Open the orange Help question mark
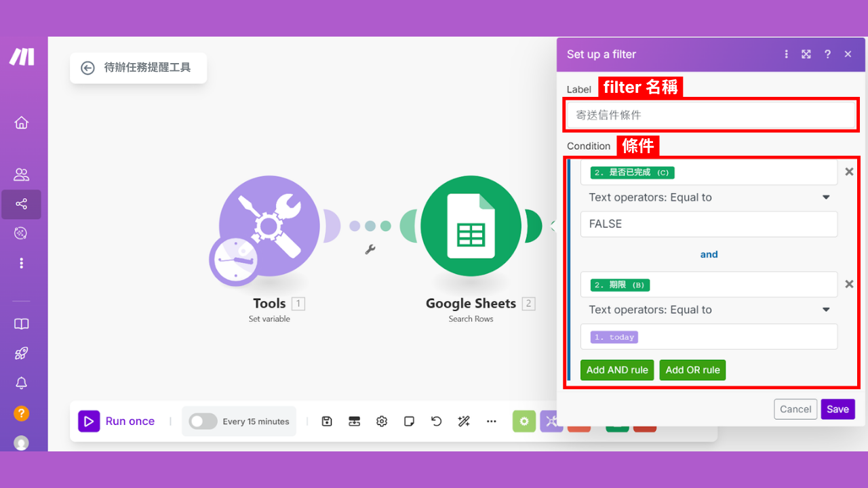 point(22,413)
